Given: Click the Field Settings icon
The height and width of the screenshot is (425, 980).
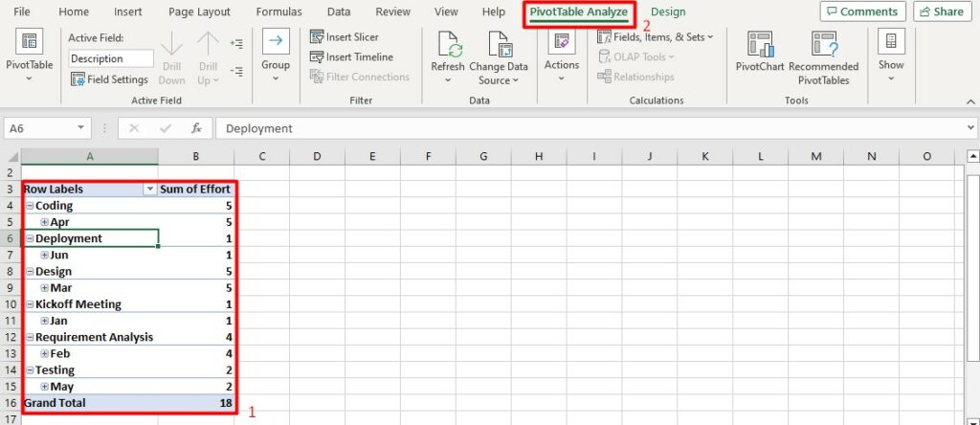Looking at the screenshot, I should 78,79.
